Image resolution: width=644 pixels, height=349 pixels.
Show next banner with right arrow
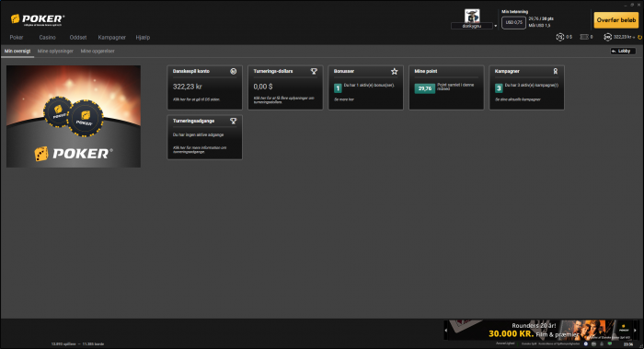pos(635,330)
